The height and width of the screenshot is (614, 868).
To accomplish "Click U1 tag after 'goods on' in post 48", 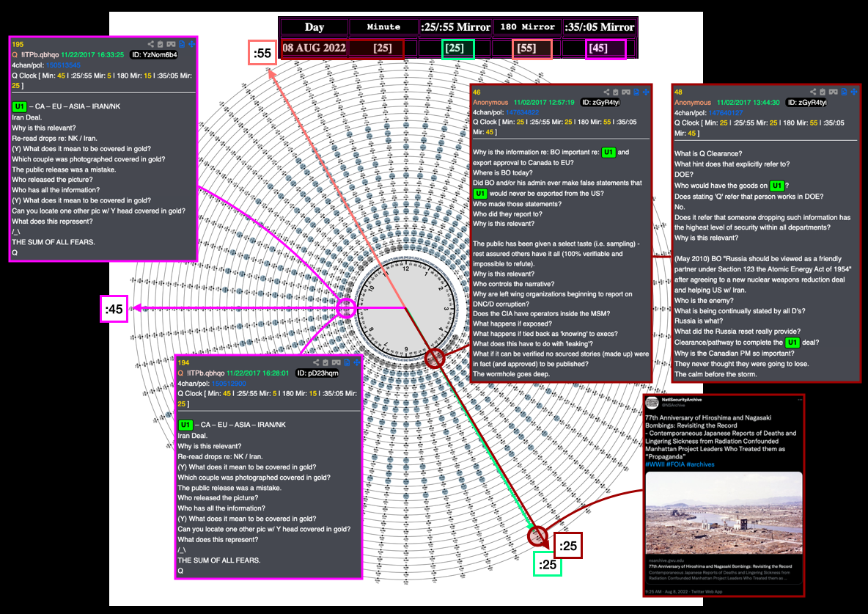I will (777, 186).
